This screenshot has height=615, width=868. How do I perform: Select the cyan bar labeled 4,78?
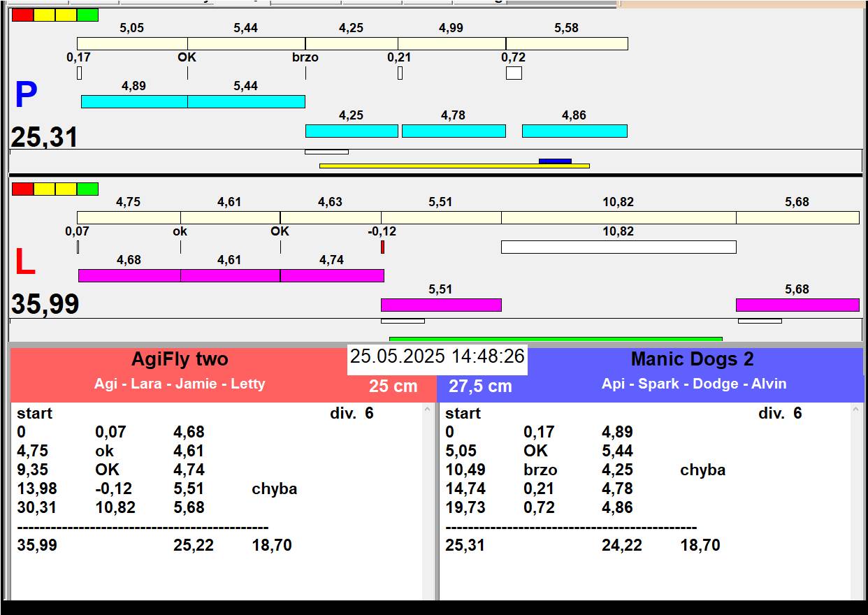454,131
